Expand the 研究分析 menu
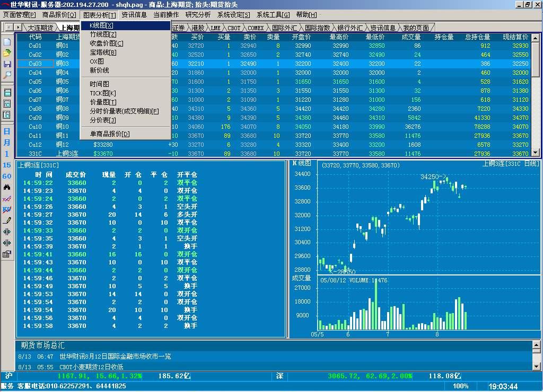 198,15
